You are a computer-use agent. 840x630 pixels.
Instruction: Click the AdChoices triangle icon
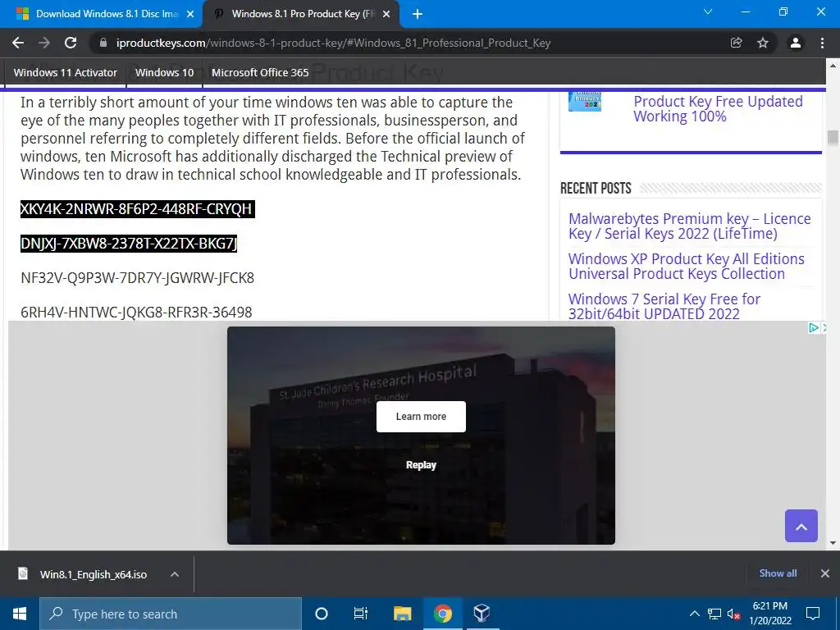813,327
